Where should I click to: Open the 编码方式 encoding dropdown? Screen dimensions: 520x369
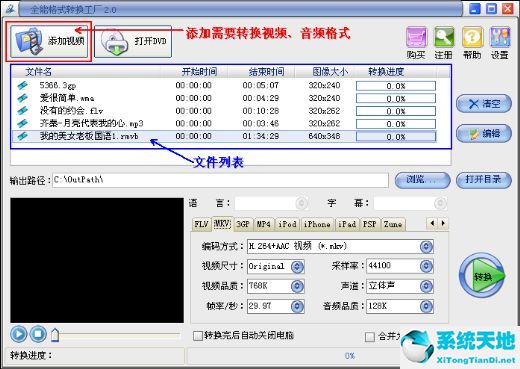(426, 247)
